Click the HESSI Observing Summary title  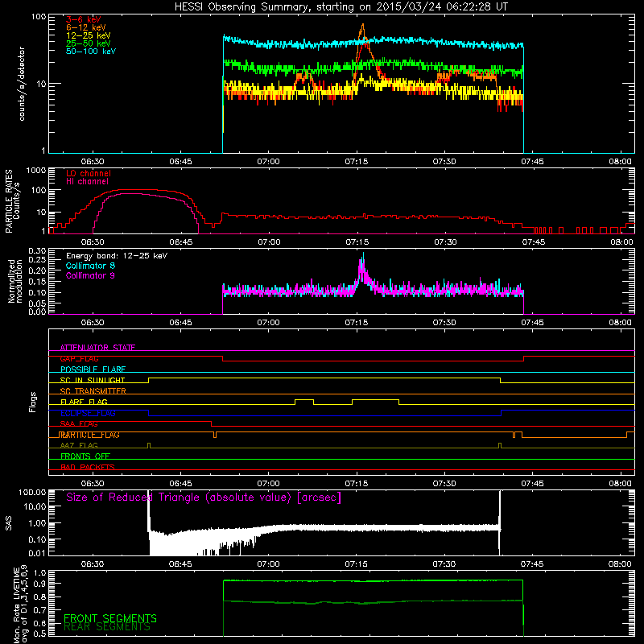[x=341, y=7]
